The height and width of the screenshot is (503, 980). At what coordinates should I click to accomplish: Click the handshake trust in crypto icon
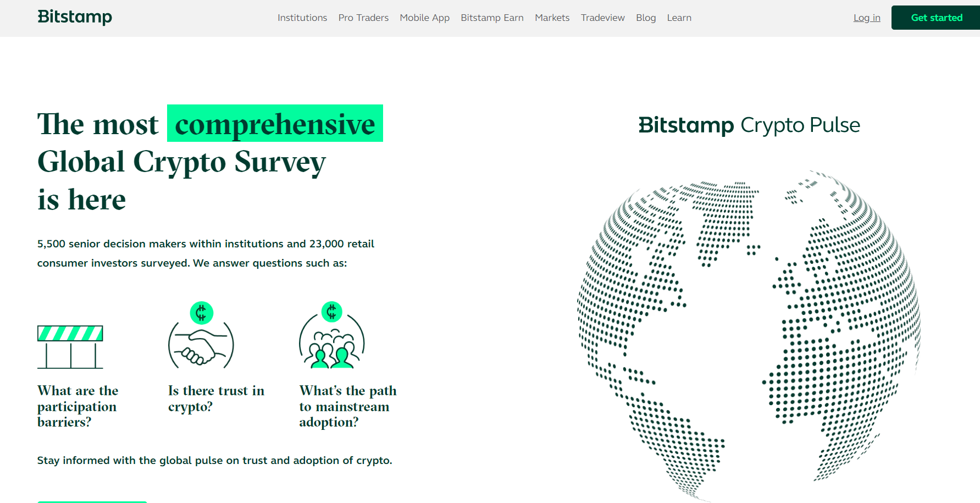[201, 335]
